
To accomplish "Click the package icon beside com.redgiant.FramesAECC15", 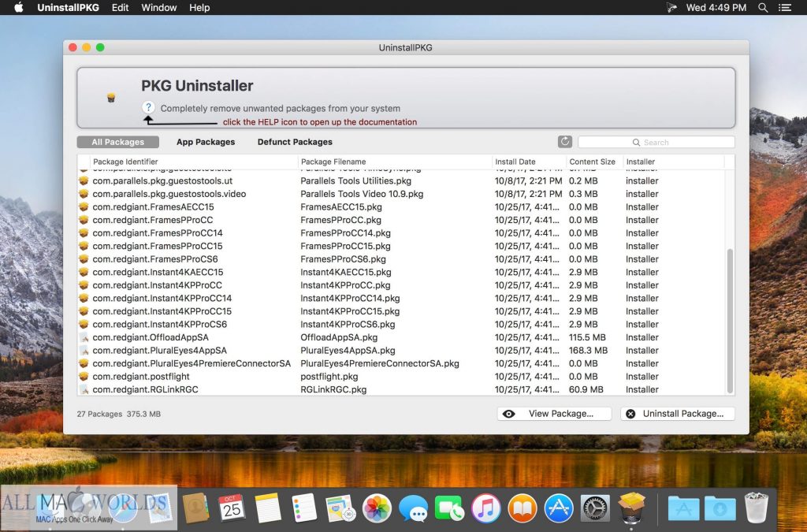I will click(x=84, y=206).
